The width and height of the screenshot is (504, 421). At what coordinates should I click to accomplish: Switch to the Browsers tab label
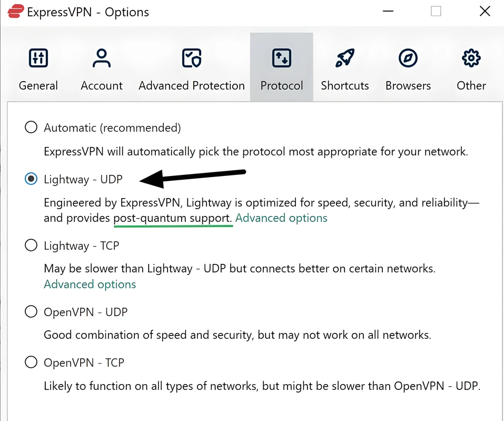[408, 85]
